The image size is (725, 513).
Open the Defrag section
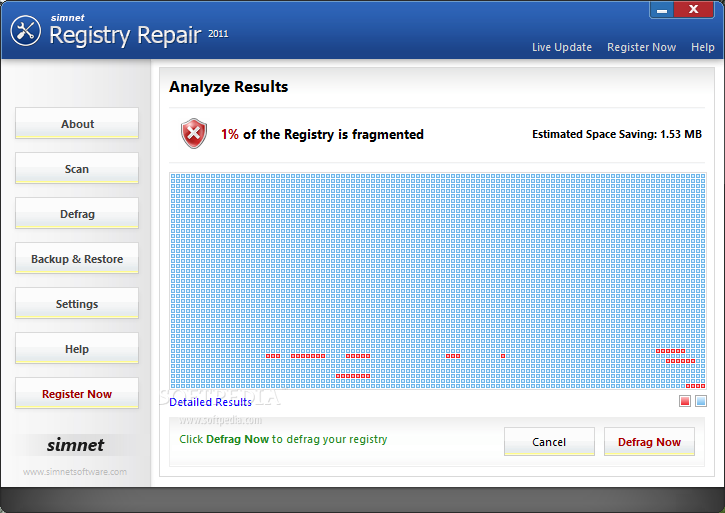pyautogui.click(x=77, y=213)
